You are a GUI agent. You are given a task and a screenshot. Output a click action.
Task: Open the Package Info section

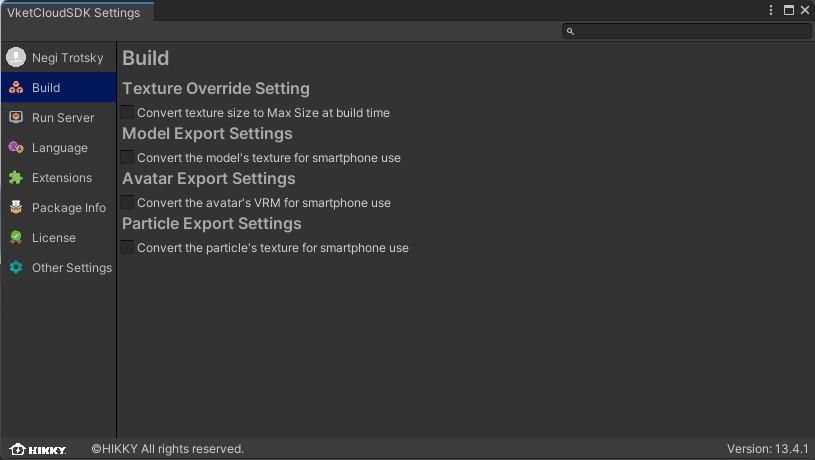69,208
